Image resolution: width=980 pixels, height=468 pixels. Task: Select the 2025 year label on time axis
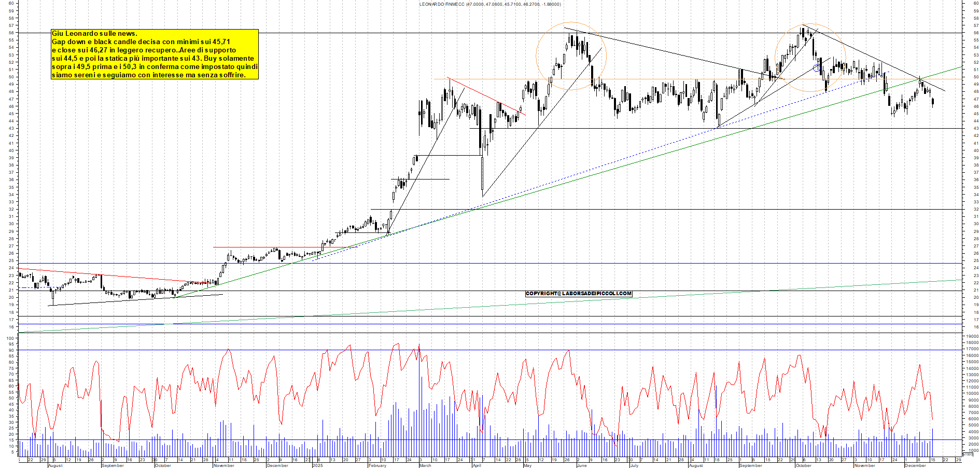point(317,465)
